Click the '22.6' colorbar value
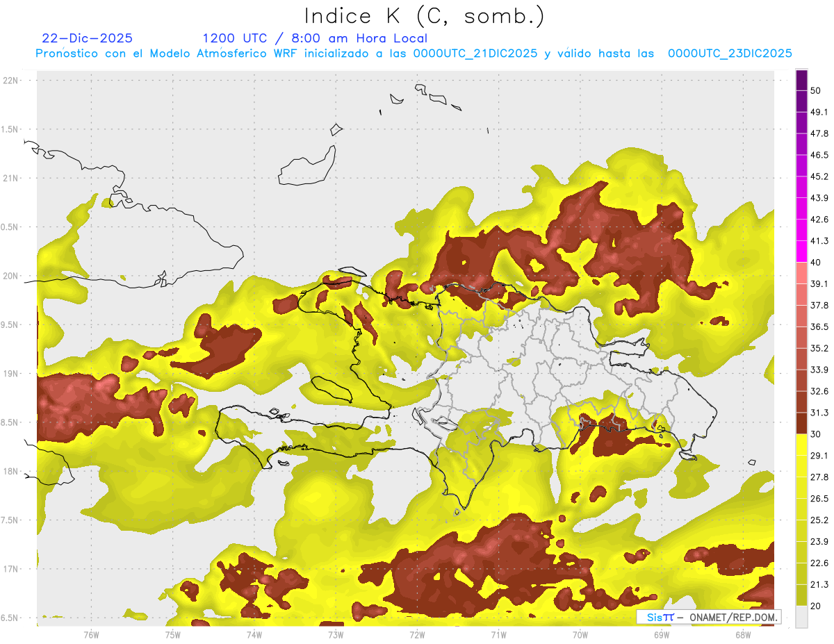 (819, 563)
